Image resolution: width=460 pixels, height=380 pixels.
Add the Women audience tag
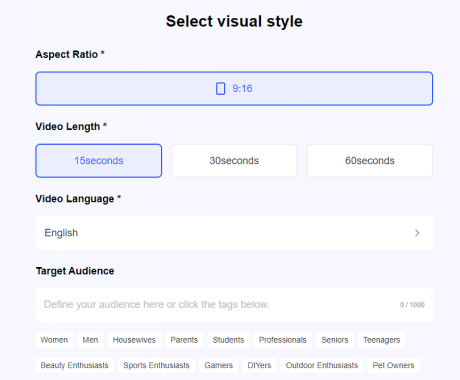[x=54, y=340]
